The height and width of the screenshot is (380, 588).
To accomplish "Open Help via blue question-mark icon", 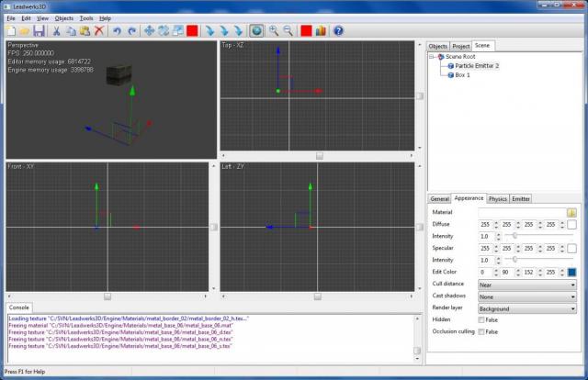I will tap(337, 30).
